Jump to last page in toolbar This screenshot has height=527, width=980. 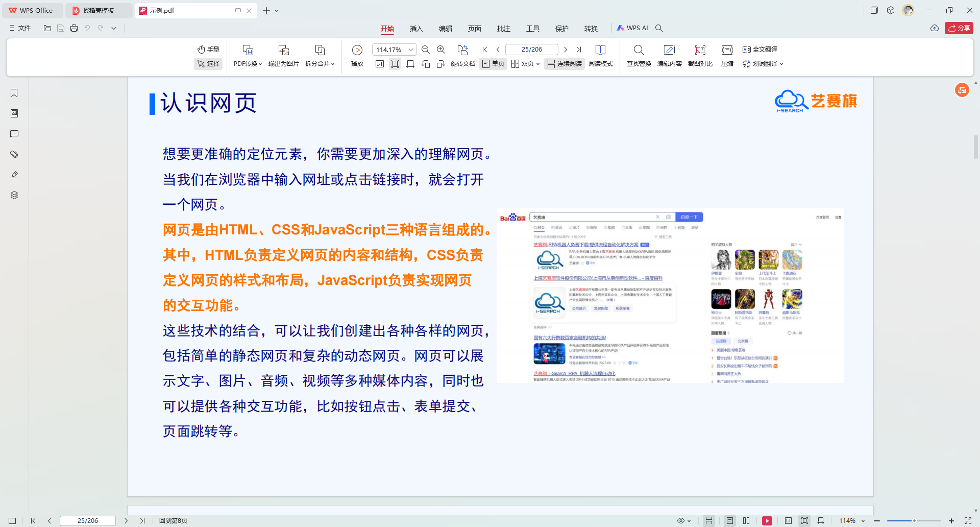[x=579, y=50]
